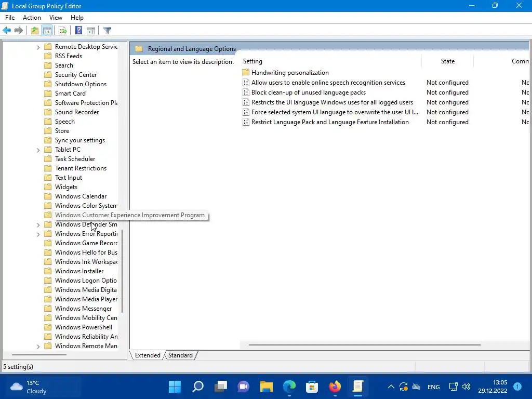
Task: Go back using the Back arrow
Action: click(7, 31)
